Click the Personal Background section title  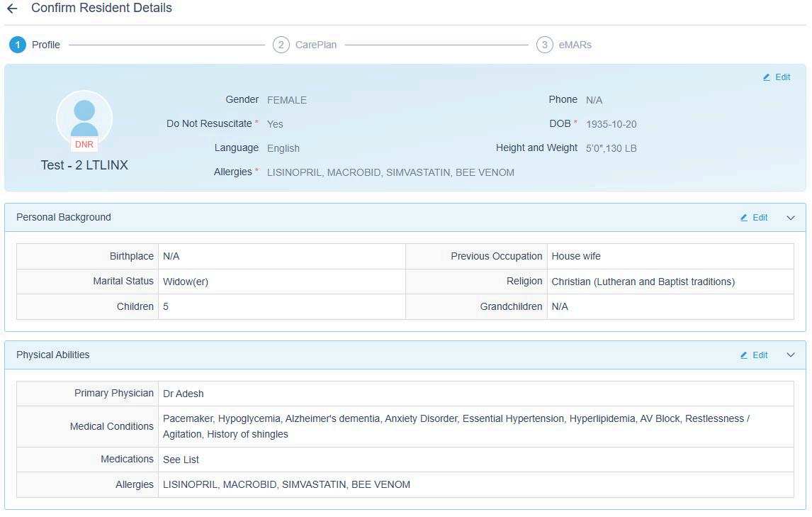pos(64,217)
